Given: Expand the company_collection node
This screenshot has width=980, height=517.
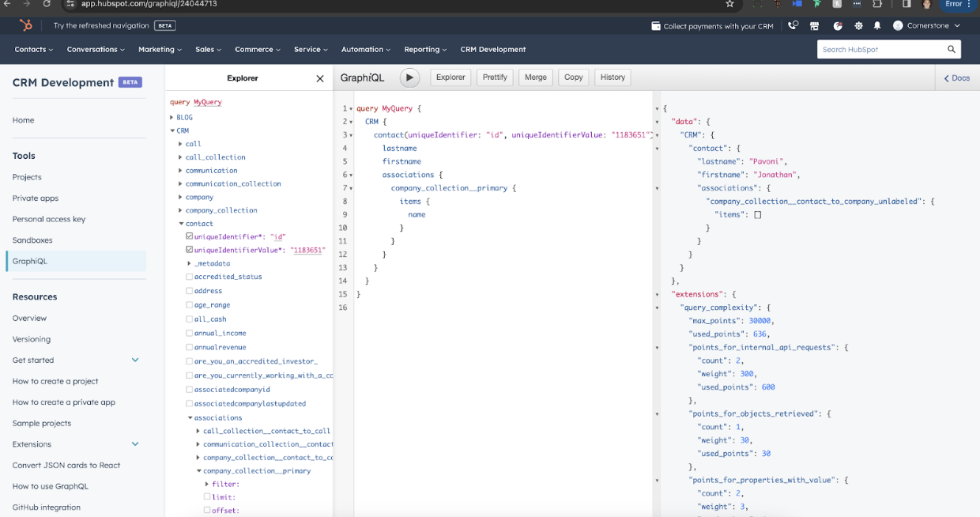Looking at the screenshot, I should tap(181, 210).
